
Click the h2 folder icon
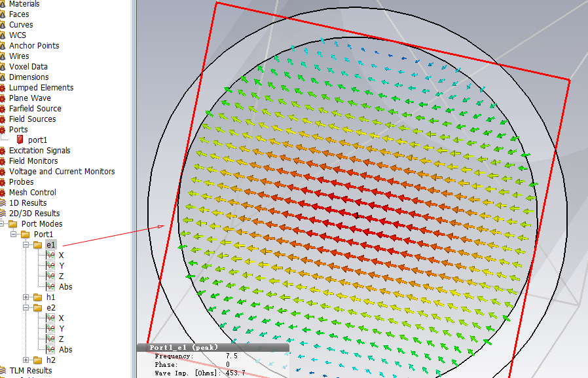tap(37, 360)
